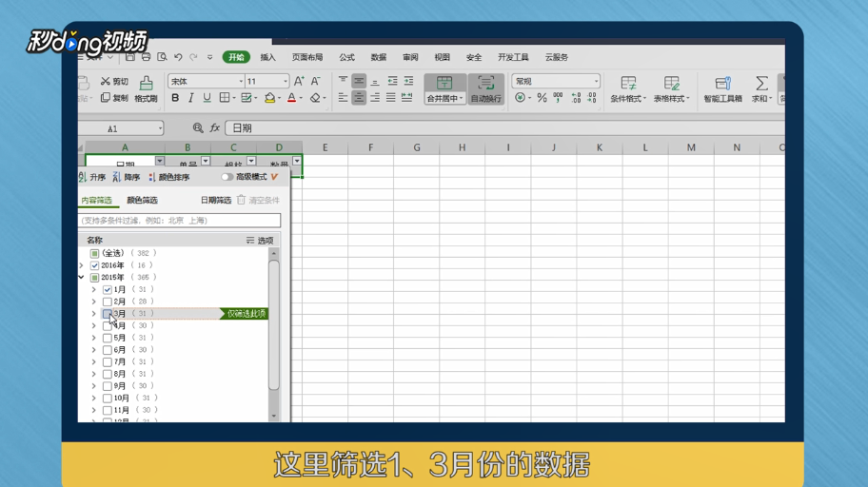Open the Page Layout (页面布局) tab
The height and width of the screenshot is (487, 868).
coord(307,57)
